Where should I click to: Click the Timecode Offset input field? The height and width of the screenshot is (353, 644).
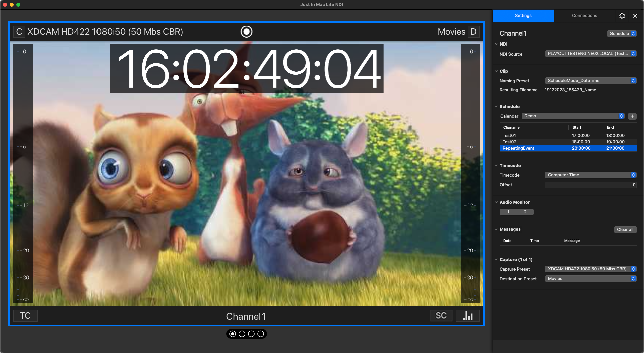591,185
